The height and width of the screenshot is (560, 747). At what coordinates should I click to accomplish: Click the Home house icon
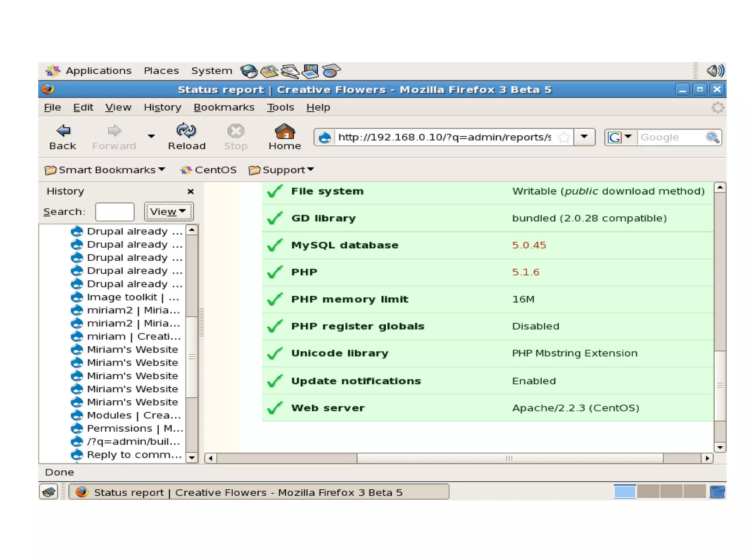[285, 131]
